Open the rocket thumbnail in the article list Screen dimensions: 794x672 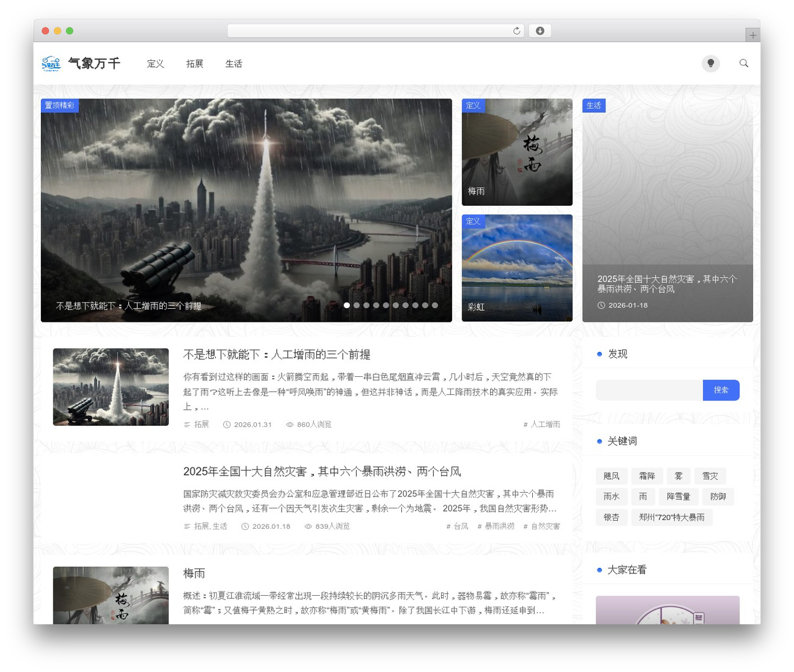coord(111,387)
